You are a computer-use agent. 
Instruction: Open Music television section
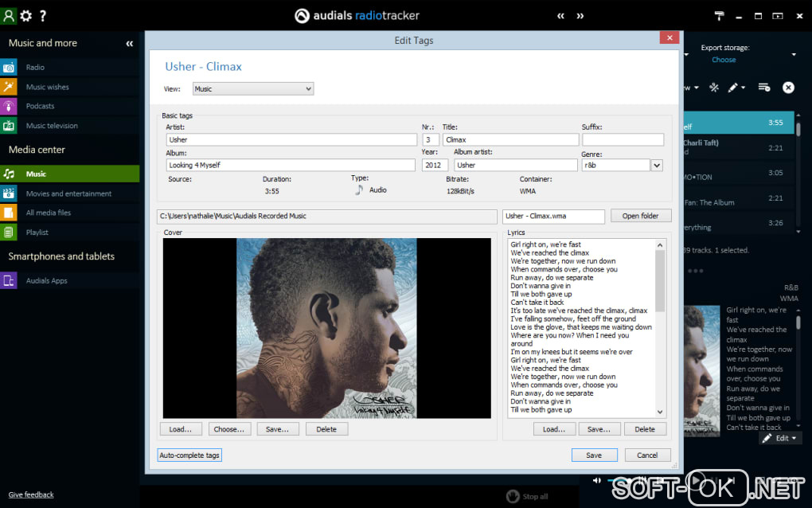pyautogui.click(x=70, y=125)
